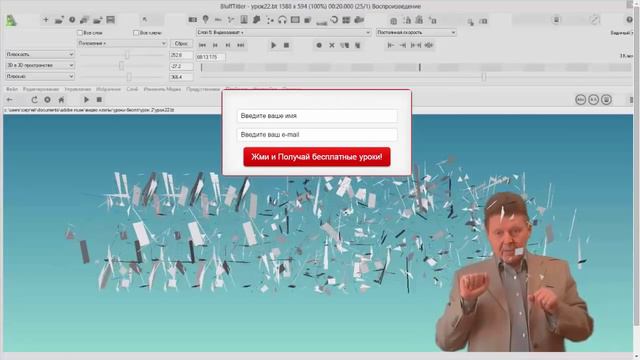The image size is (640, 360).
Task: Open the 'Постоянная скорость' dropdown
Action: point(416,32)
